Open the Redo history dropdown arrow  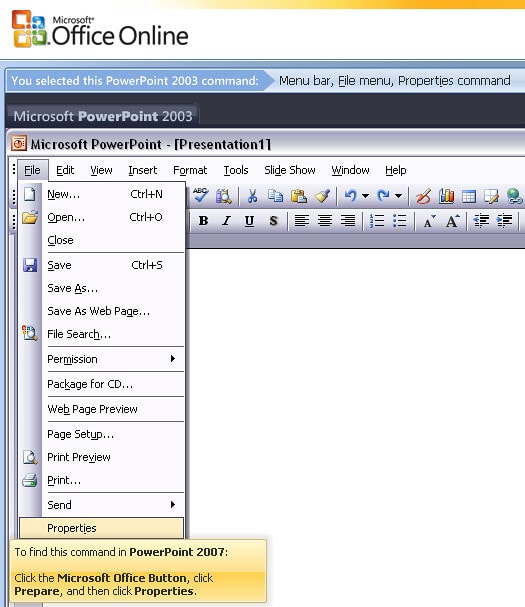[x=398, y=196]
